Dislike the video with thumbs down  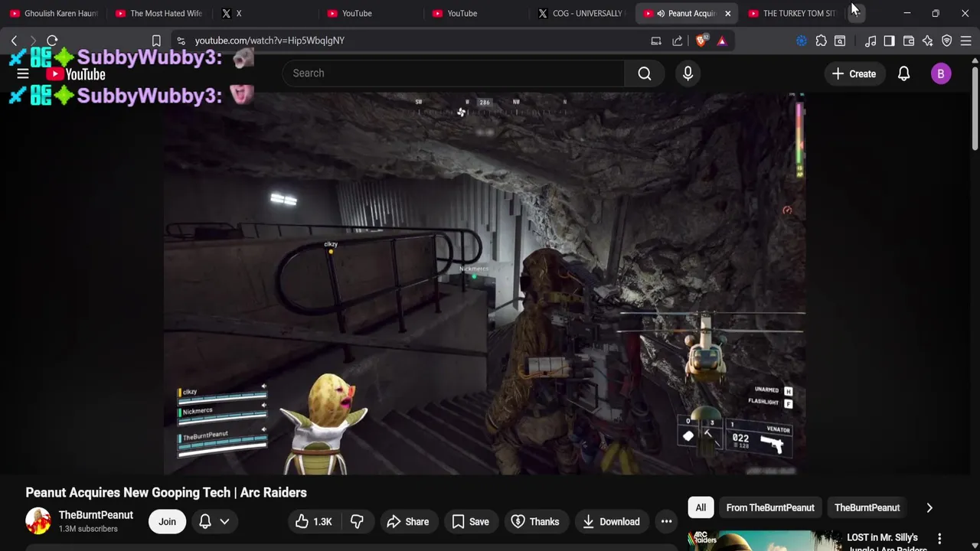pos(357,522)
